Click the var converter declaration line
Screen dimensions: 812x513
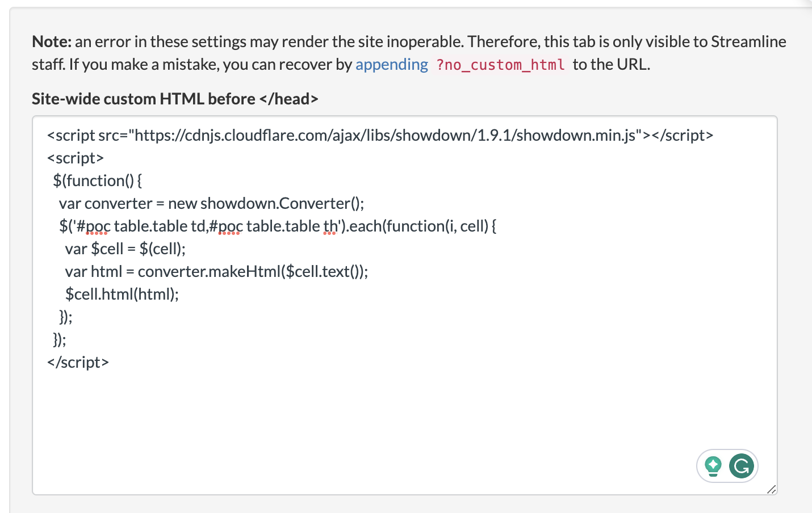(210, 203)
